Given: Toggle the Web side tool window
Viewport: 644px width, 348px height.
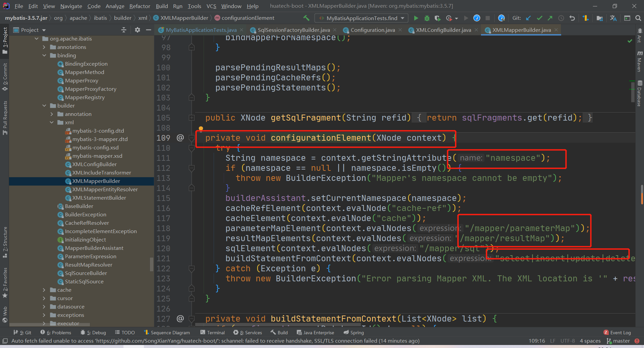Looking at the screenshot, I should coord(5,315).
